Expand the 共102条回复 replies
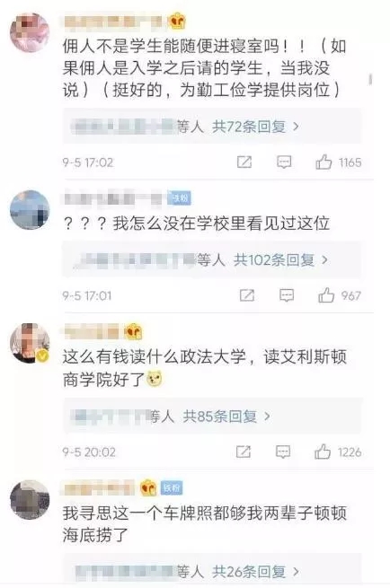This screenshot has width=390, height=588. 280,259
